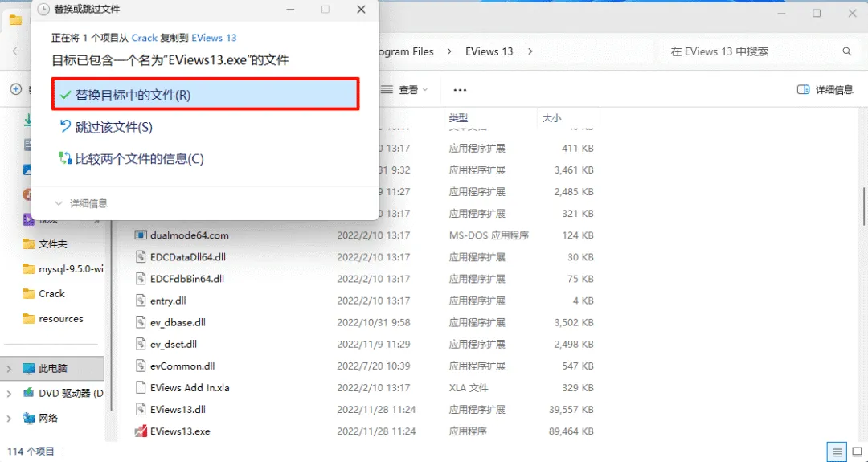Image resolution: width=868 pixels, height=462 pixels.
Task: Select the EViews13.exe application icon
Action: pos(140,431)
